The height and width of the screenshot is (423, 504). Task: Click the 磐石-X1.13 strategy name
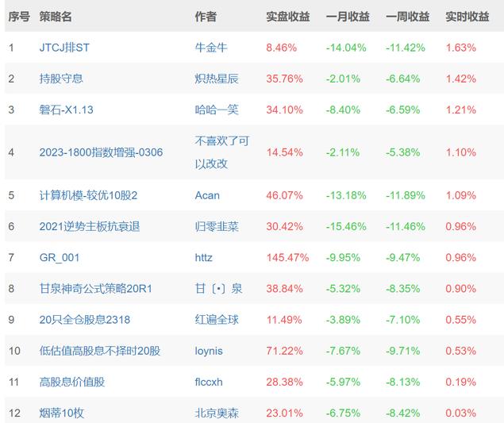pyautogui.click(x=66, y=110)
